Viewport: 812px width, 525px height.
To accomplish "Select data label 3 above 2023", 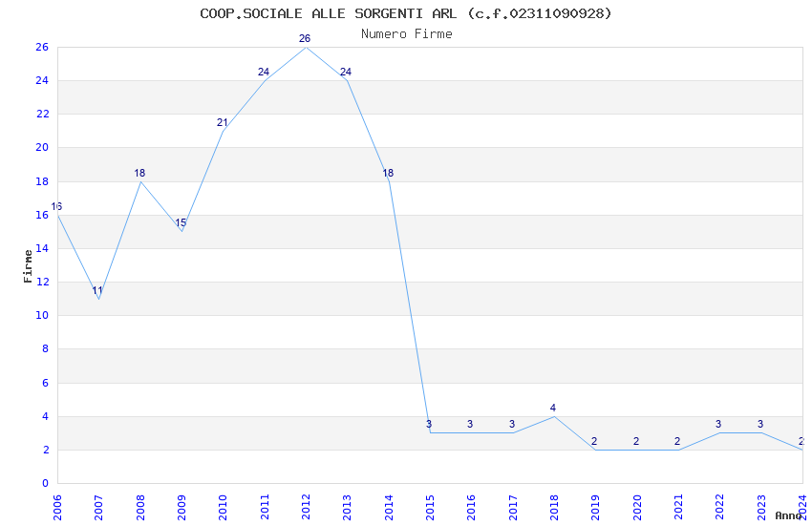I will 760,424.
